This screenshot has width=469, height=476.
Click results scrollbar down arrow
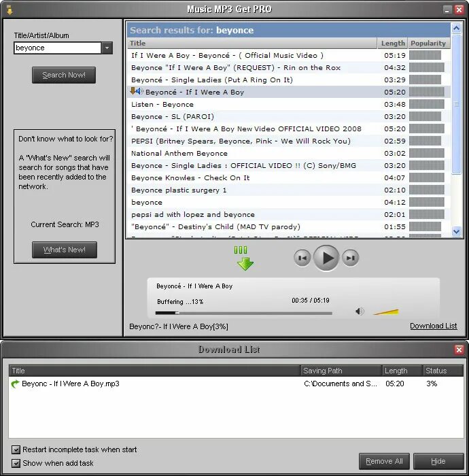(456, 232)
